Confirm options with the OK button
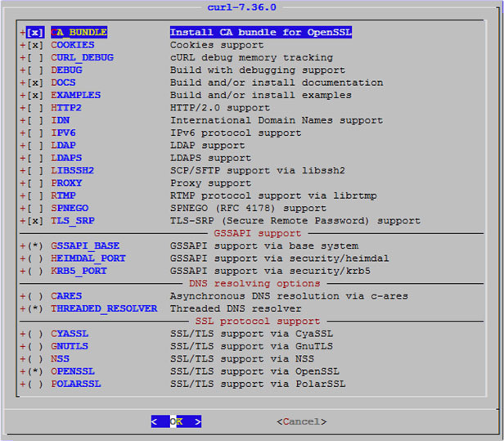 click(176, 421)
